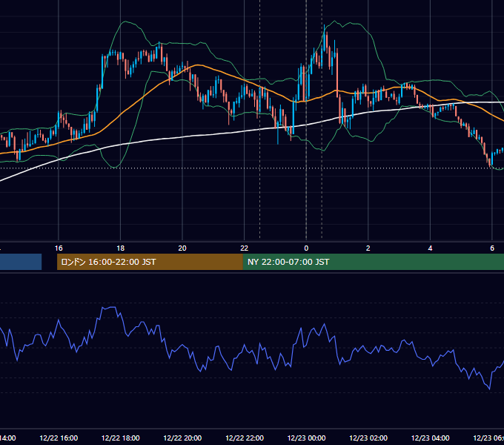Click the 12/23 04:00 date label
The width and height of the screenshot is (504, 445).
click(x=431, y=438)
